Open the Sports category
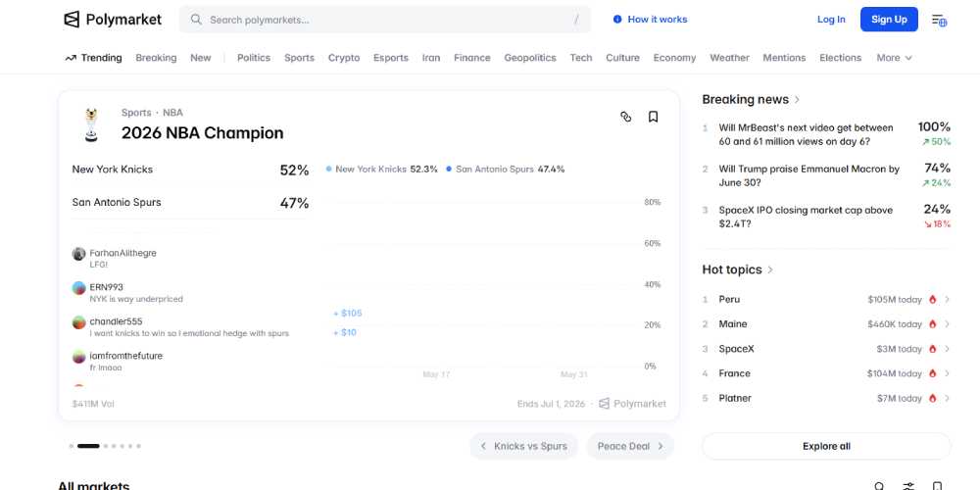Screen dimensions: 980x490 (299, 58)
